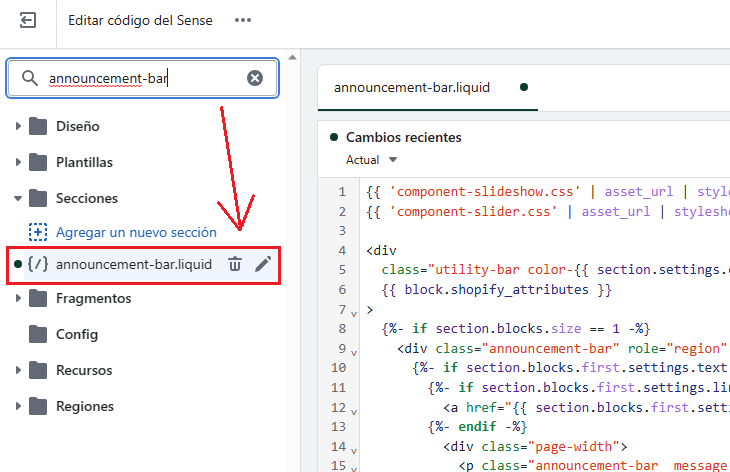Image resolution: width=730 pixels, height=472 pixels.
Task: Click the Secciones folder icon
Action: click(x=38, y=198)
